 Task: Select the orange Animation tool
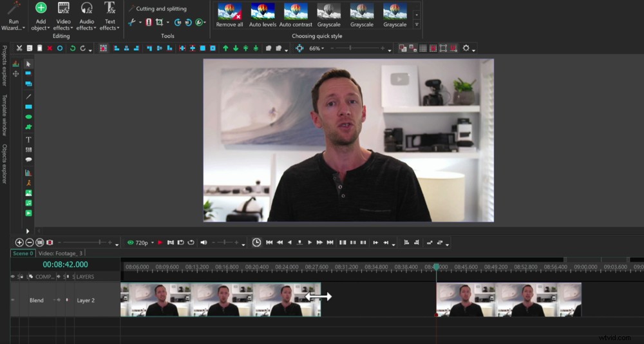(x=28, y=183)
